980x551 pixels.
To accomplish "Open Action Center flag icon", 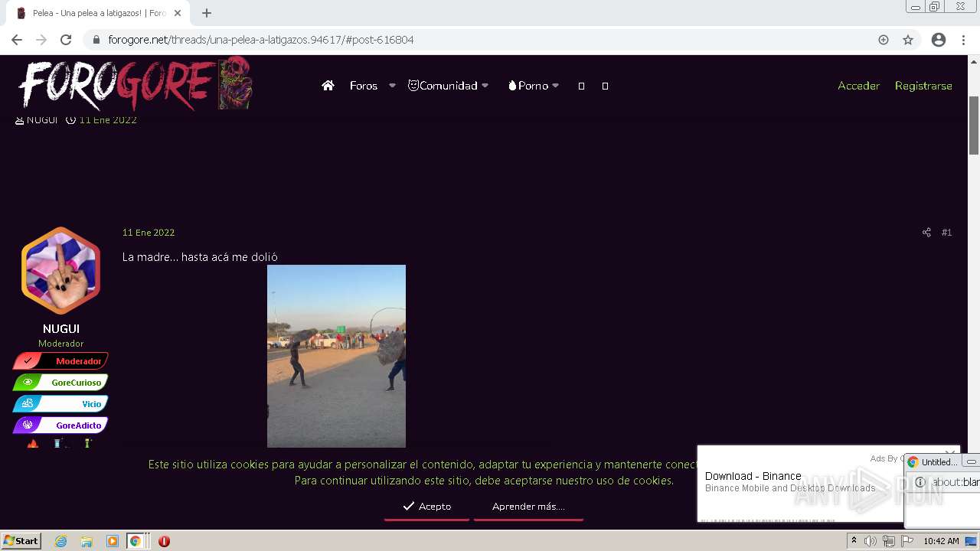I will click(907, 541).
